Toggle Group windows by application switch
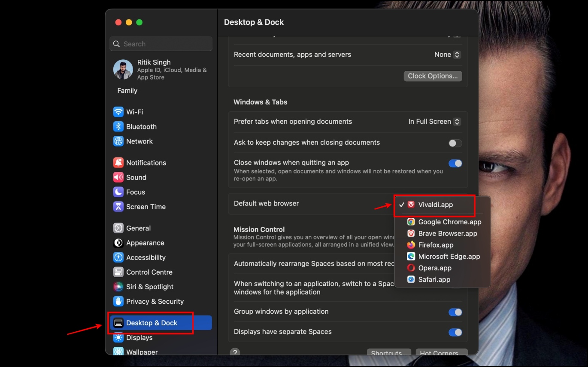This screenshot has width=588, height=367. click(x=455, y=312)
